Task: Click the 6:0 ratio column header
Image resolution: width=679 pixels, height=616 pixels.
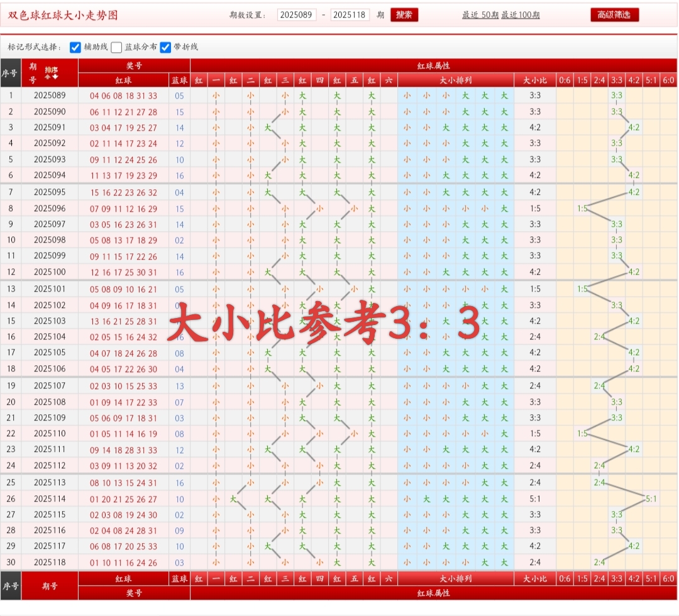Action: coord(668,80)
